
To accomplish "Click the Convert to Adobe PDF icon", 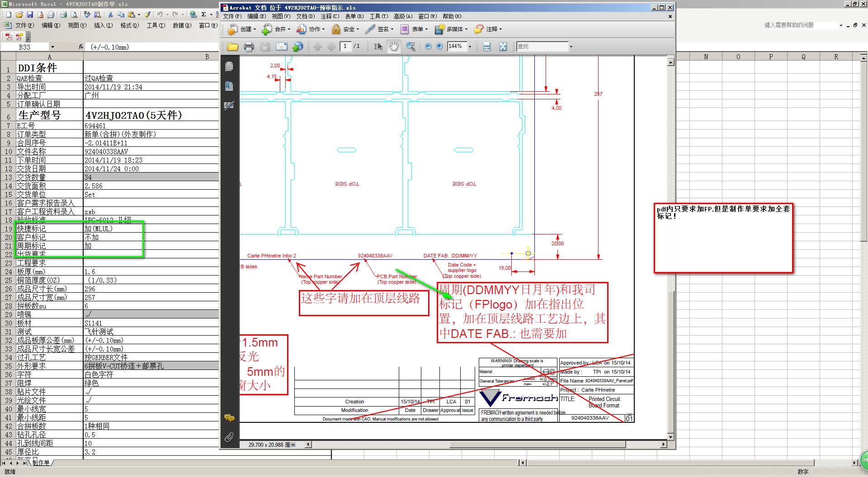I will coord(9,37).
